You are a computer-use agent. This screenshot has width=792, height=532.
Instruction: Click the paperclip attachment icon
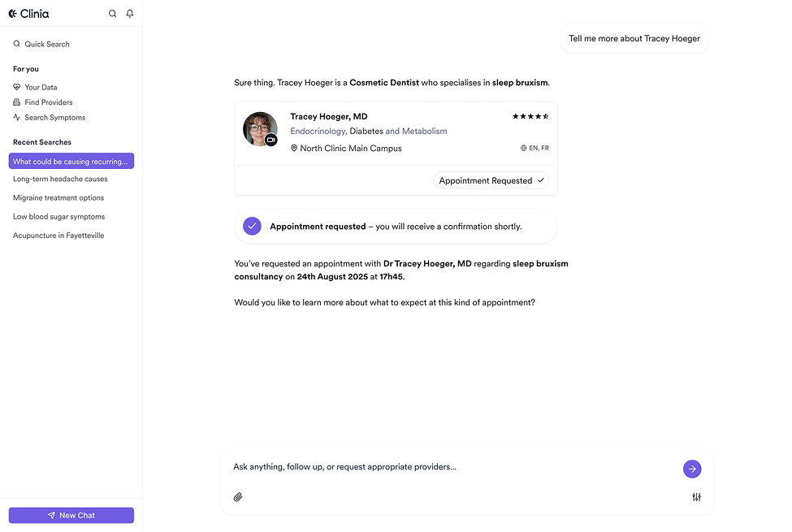(238, 497)
